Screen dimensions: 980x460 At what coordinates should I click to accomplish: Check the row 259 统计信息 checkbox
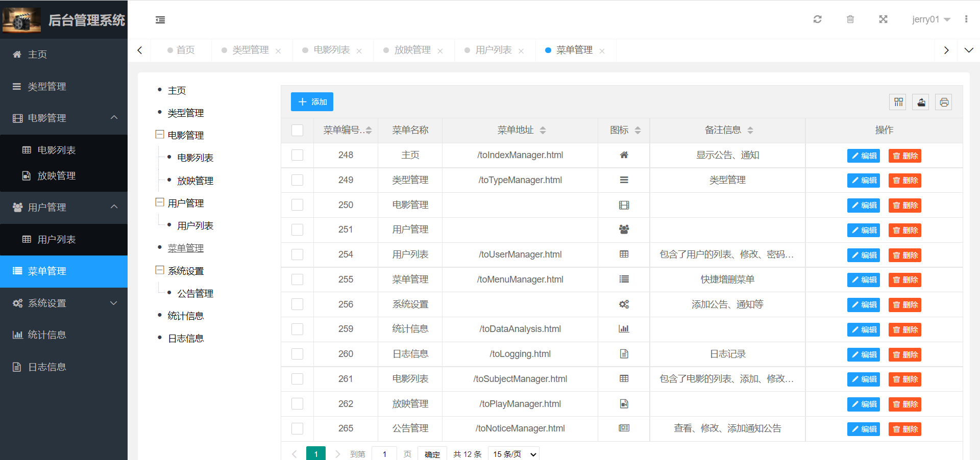(297, 329)
